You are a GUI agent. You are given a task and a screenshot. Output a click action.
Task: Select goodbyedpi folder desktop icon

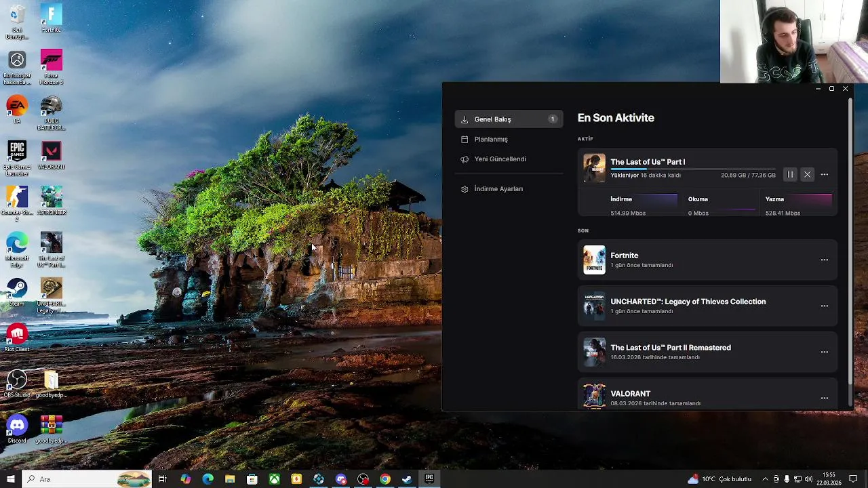[51, 384]
